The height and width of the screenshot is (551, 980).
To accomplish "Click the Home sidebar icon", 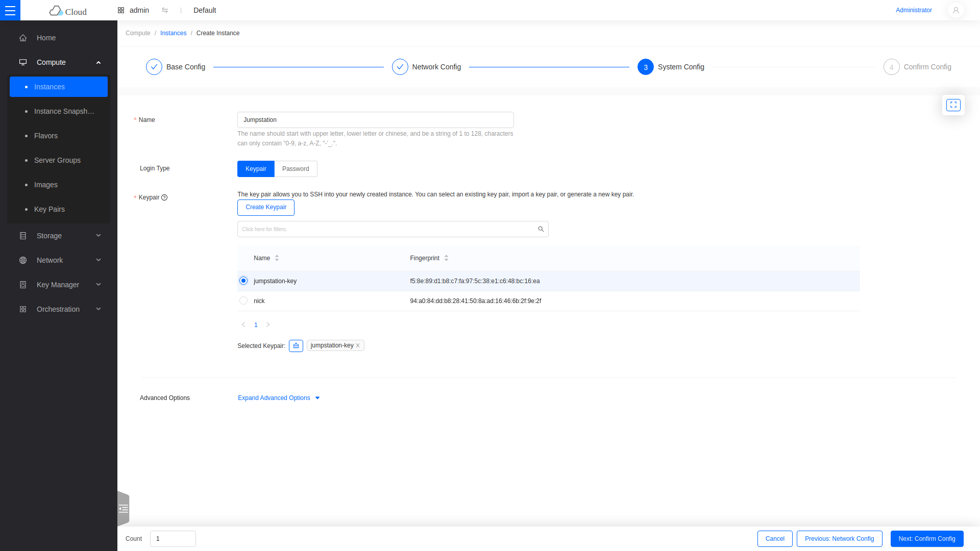I will coord(23,38).
